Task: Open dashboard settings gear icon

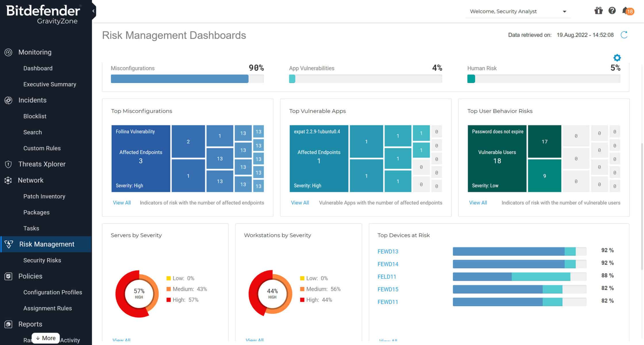Action: pos(617,58)
